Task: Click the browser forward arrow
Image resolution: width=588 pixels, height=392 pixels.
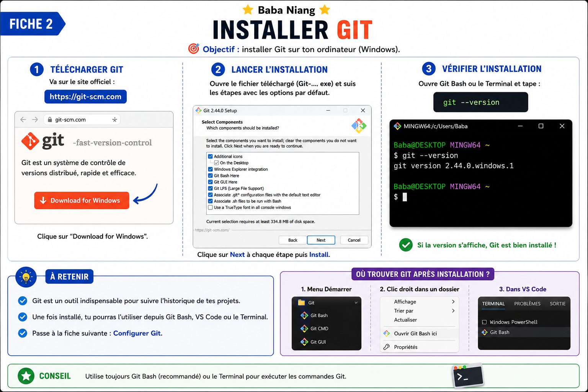Action: click(35, 120)
